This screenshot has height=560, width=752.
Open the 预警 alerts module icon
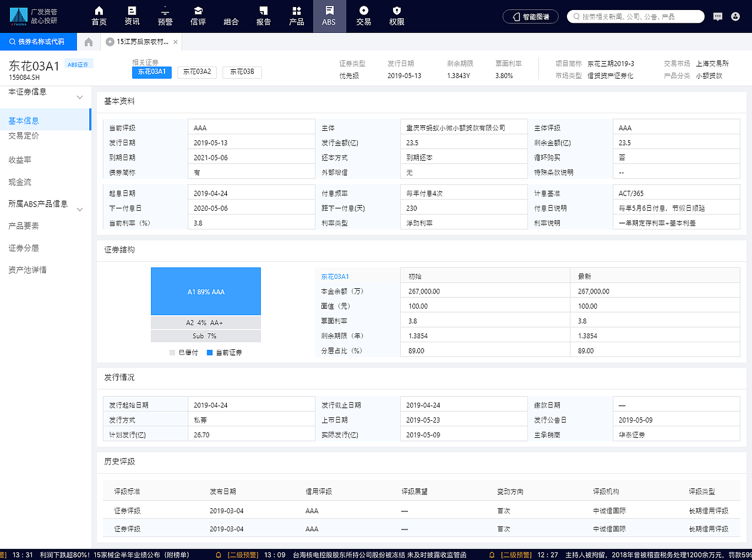164,16
